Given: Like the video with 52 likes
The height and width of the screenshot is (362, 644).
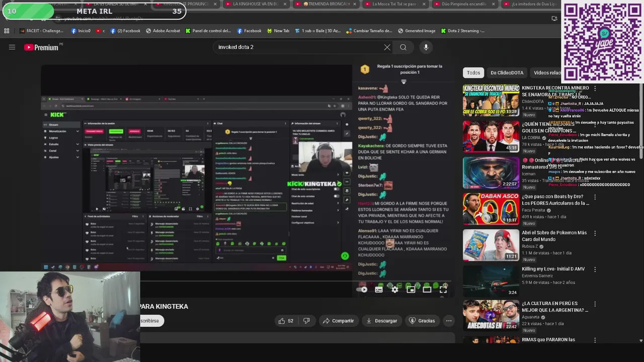Looking at the screenshot, I should (286, 321).
